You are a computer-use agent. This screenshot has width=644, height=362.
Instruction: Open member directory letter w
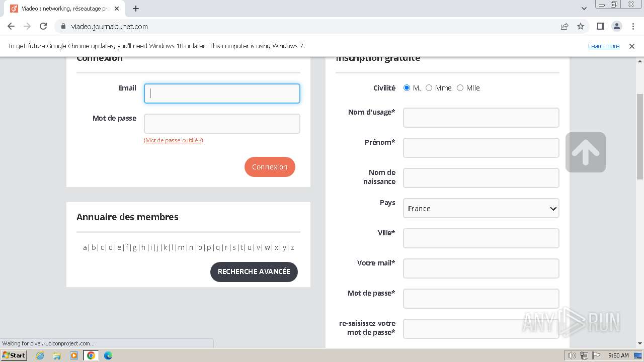pos(267,247)
